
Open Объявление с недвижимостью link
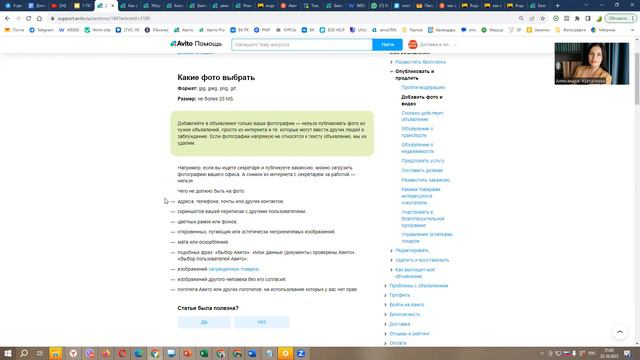pos(418,148)
